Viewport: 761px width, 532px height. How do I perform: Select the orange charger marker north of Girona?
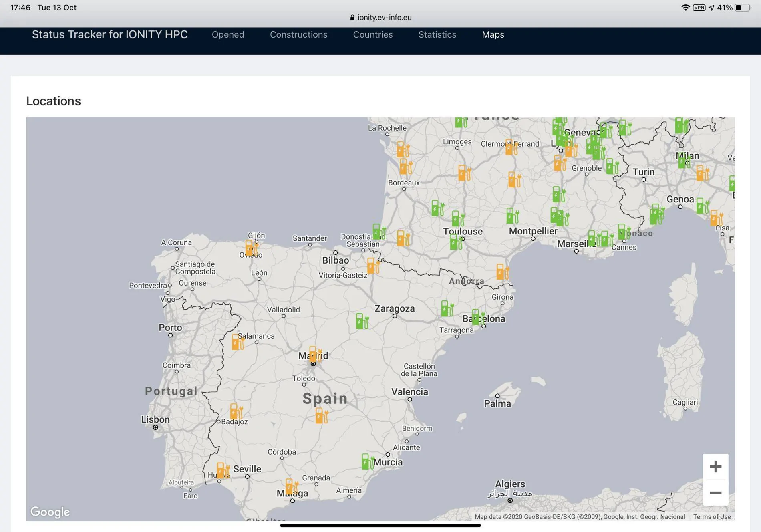502,272
